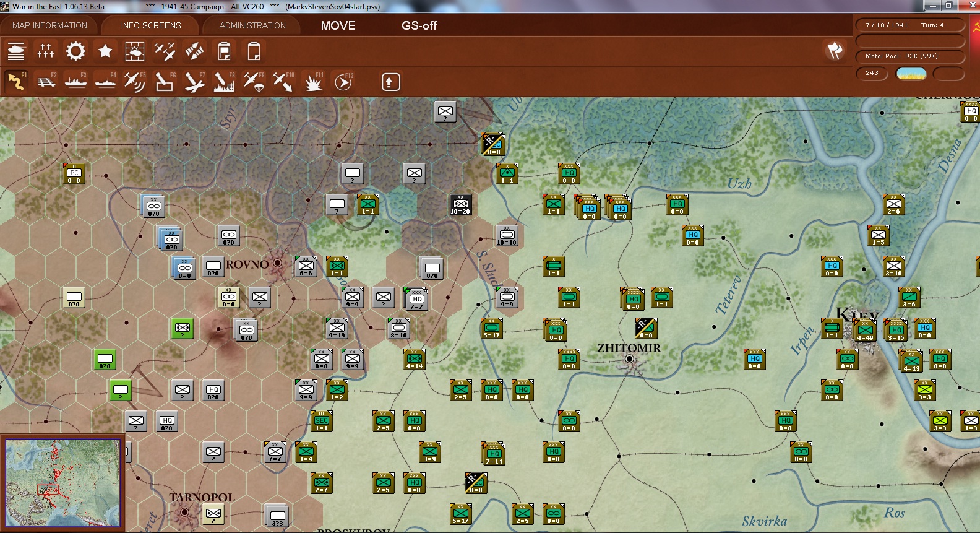Open the losses screen with crosses icon
The width and height of the screenshot is (980, 533).
(x=46, y=51)
